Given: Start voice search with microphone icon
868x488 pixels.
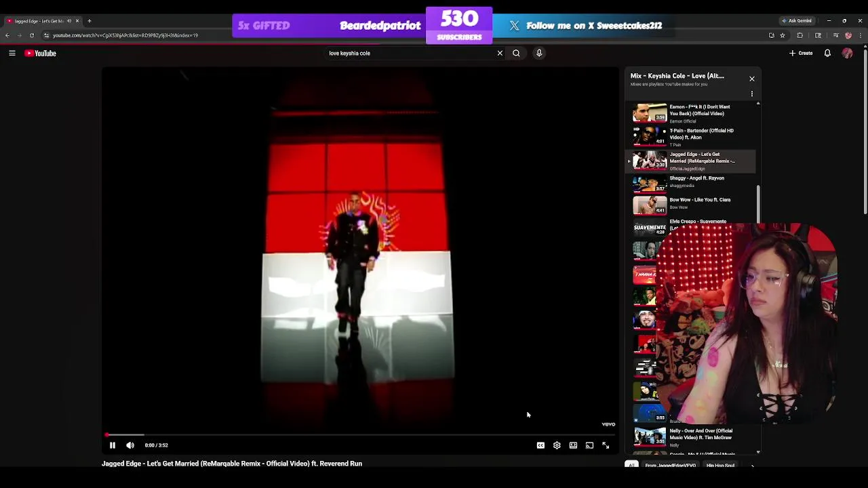Looking at the screenshot, I should click(x=539, y=53).
